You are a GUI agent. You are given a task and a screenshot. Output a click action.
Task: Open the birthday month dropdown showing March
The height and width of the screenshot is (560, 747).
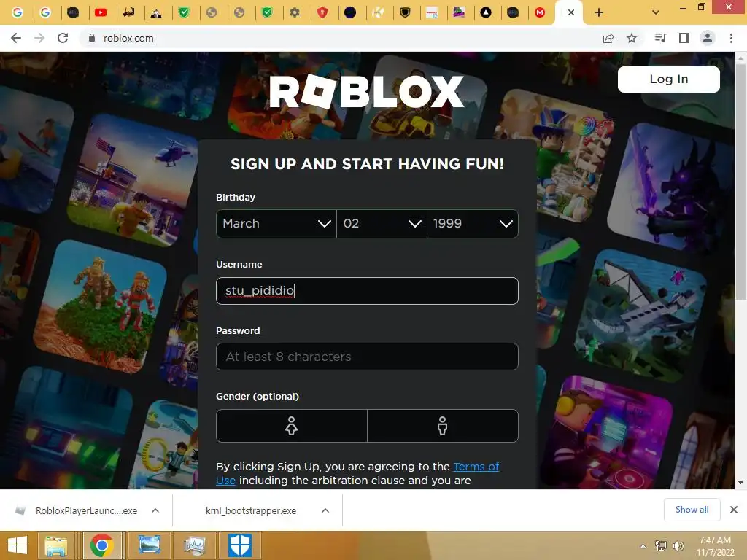pos(276,223)
